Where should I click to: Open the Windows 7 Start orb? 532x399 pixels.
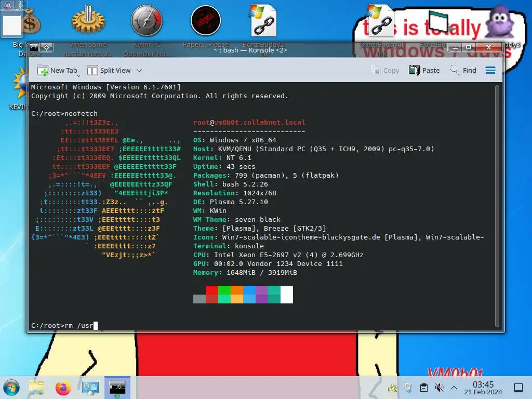[11, 388]
